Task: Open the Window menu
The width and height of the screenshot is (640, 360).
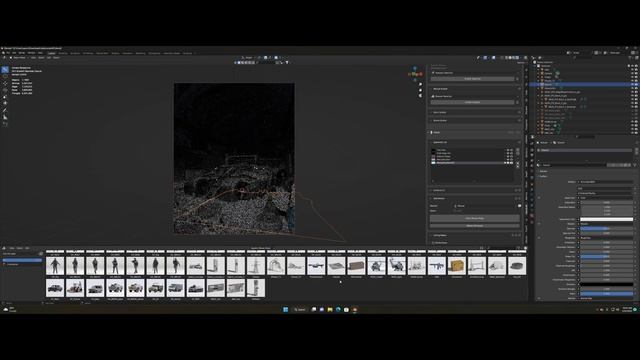Action: pos(31,53)
